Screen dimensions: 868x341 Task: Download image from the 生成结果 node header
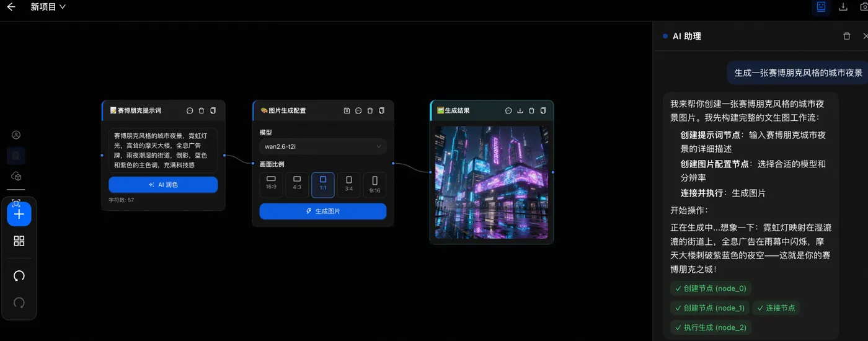pyautogui.click(x=520, y=110)
